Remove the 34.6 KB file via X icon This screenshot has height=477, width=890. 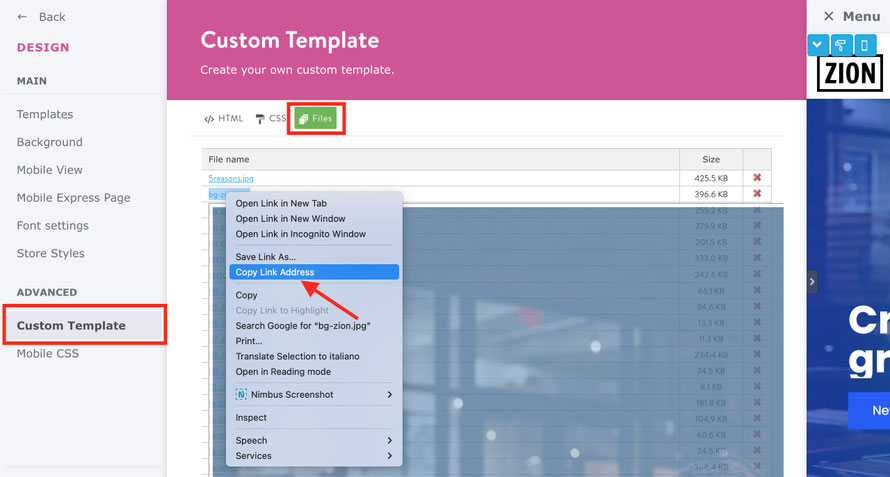[x=757, y=306]
